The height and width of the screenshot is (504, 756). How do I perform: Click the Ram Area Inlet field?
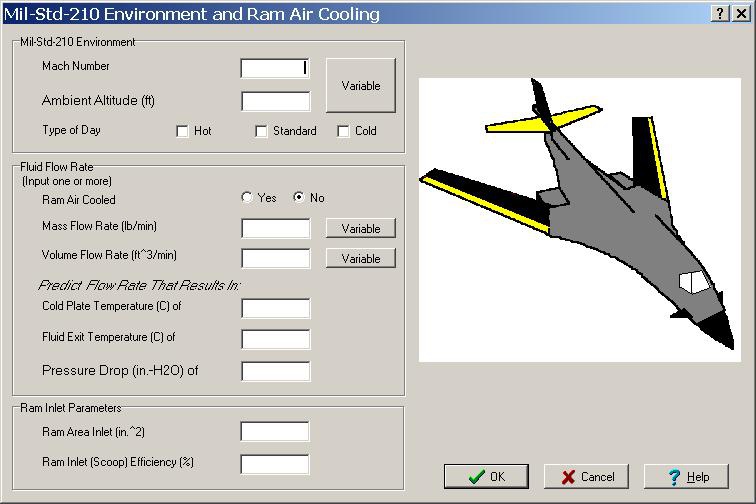[x=275, y=431]
